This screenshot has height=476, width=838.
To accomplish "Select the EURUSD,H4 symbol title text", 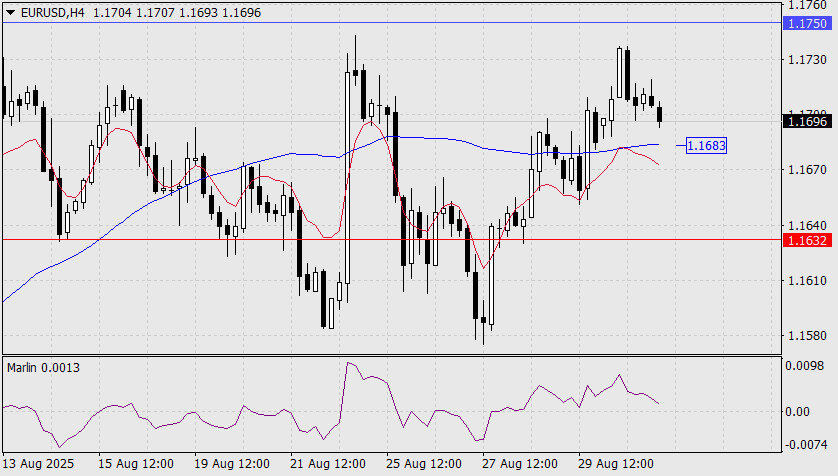I will point(52,13).
